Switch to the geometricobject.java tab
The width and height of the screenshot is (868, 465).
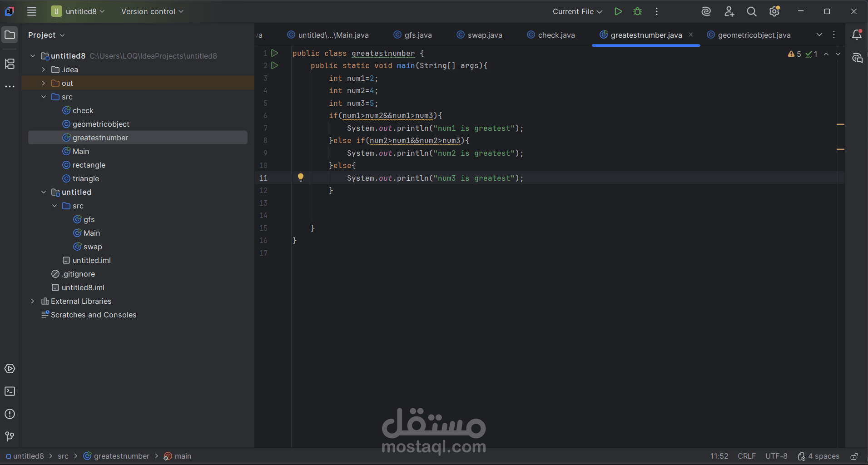(749, 35)
